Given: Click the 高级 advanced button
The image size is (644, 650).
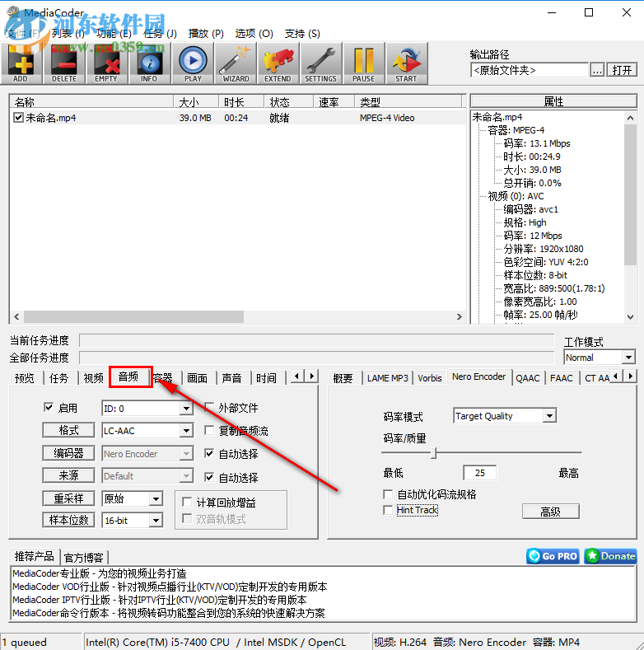Looking at the screenshot, I should pos(551,512).
